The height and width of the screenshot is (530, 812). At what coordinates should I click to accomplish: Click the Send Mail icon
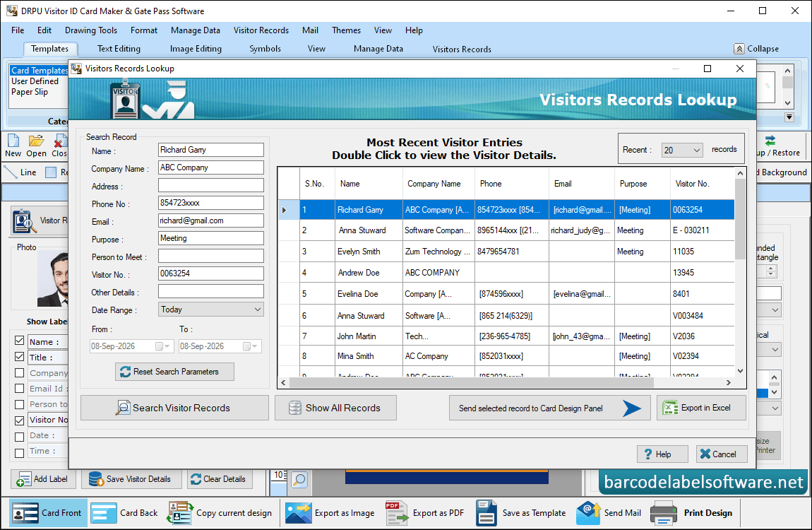pyautogui.click(x=588, y=513)
